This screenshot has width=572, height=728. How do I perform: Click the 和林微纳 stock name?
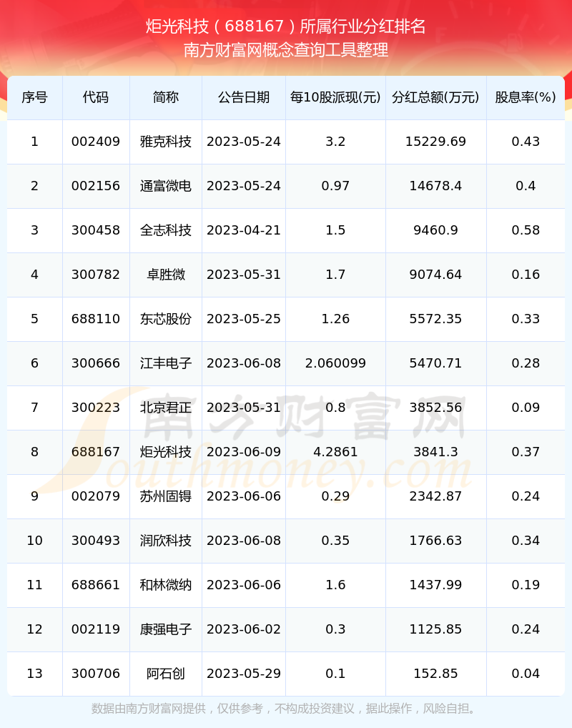coord(166,585)
